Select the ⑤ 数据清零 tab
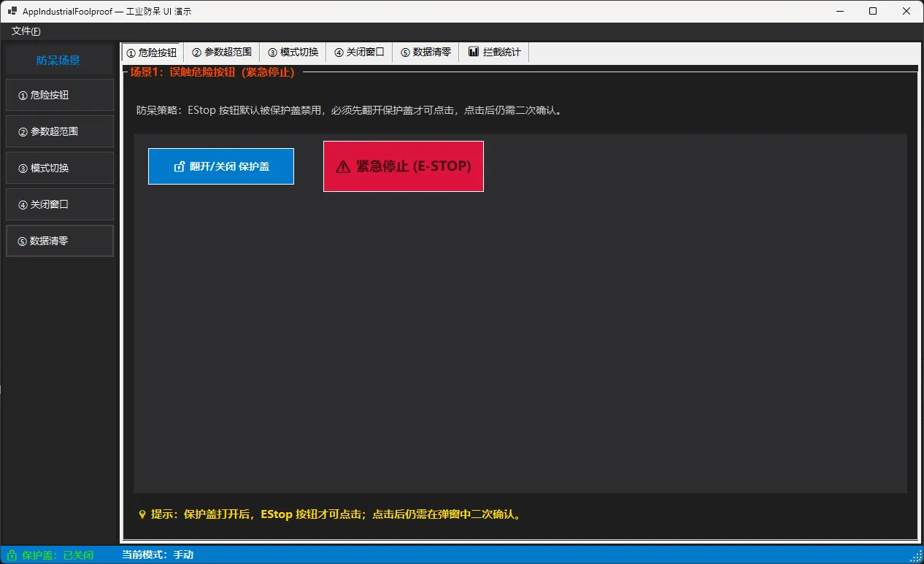Image resolution: width=924 pixels, height=564 pixels. (426, 53)
